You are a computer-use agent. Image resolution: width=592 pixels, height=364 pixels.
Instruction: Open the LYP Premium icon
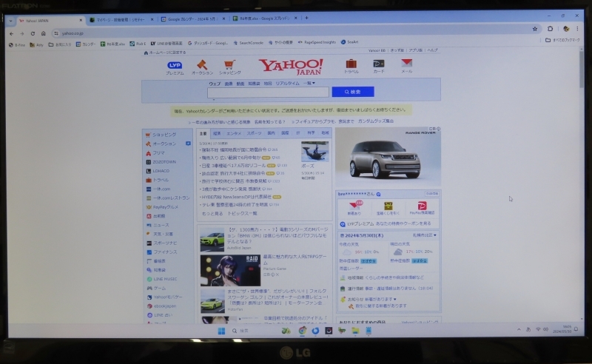(175, 65)
